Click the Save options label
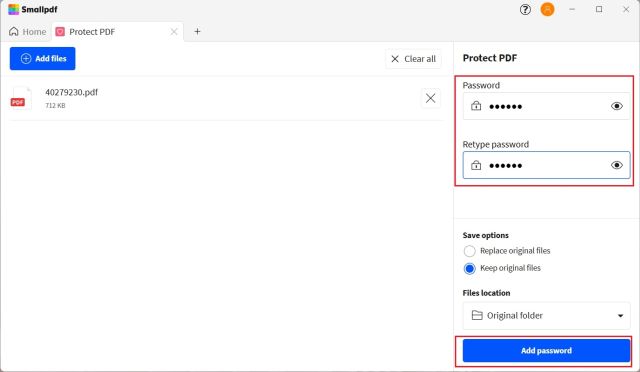The width and height of the screenshot is (640, 372). (x=485, y=235)
